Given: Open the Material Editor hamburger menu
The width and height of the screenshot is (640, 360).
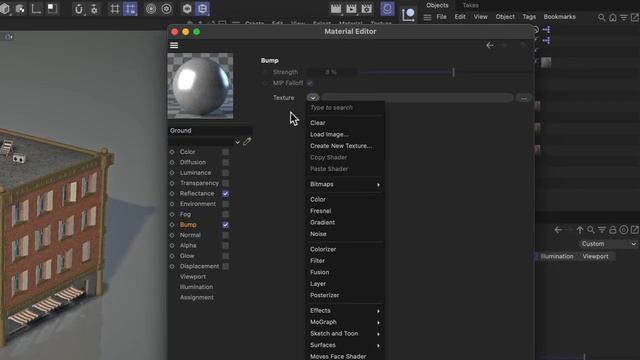Looking at the screenshot, I should [174, 45].
